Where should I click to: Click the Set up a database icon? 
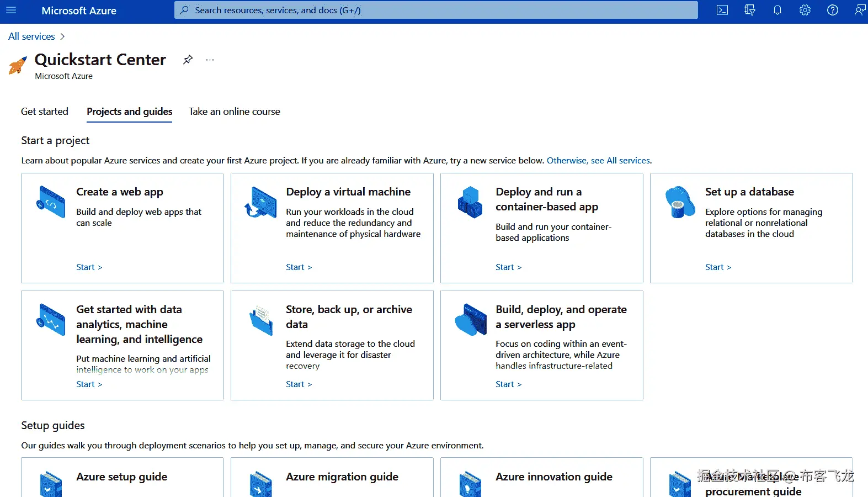(x=680, y=202)
